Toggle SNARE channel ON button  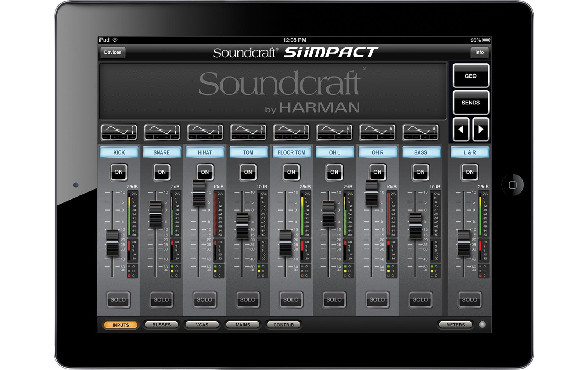pyautogui.click(x=162, y=172)
